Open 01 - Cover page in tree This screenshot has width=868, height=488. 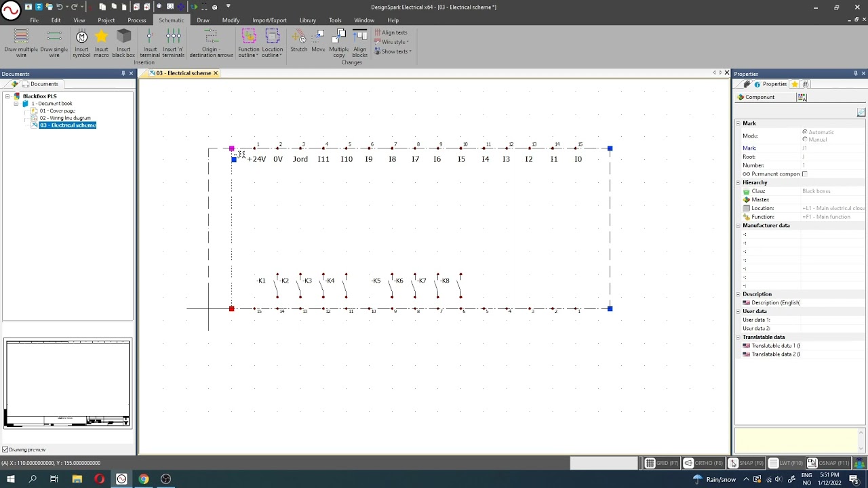tap(57, 110)
